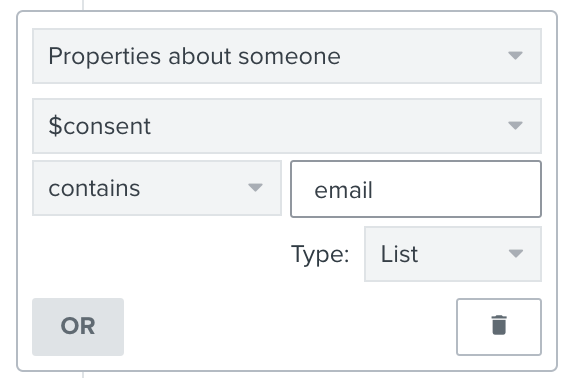Screen dimensions: 564x378
Task: Delete this condition using the trash icon
Action: pyautogui.click(x=499, y=325)
